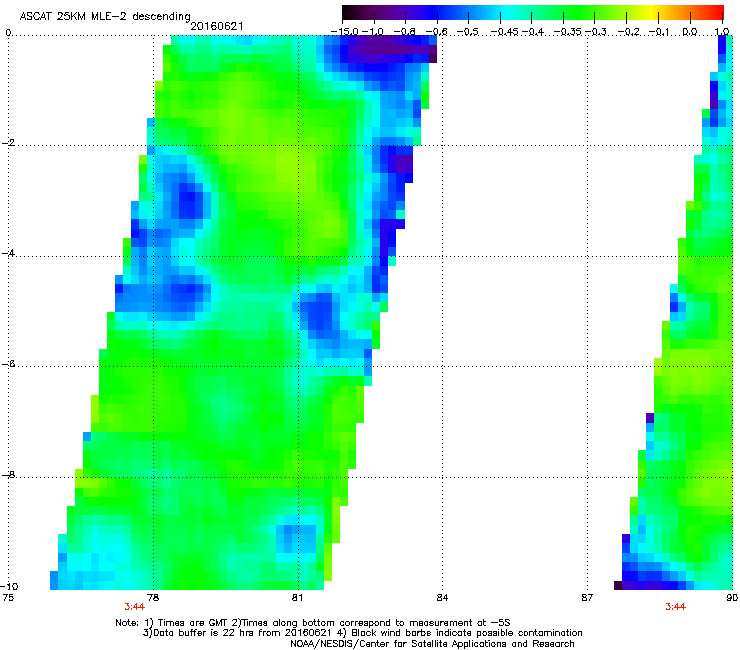The image size is (740, 650).
Task: Click the latitude label -6
Action: pos(8,364)
